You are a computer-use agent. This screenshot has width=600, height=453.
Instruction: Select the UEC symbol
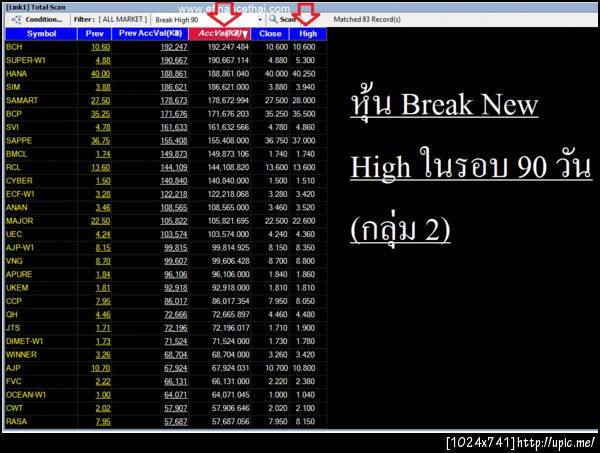pyautogui.click(x=14, y=234)
